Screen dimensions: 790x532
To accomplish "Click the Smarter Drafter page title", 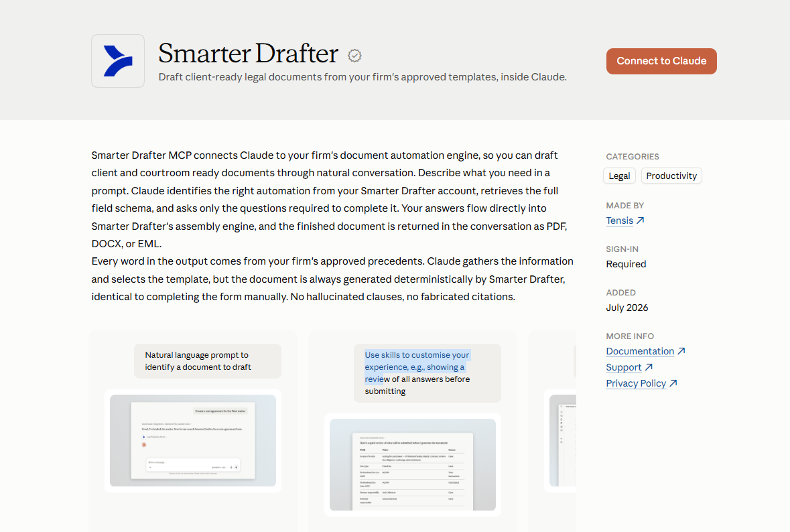I will (x=248, y=54).
